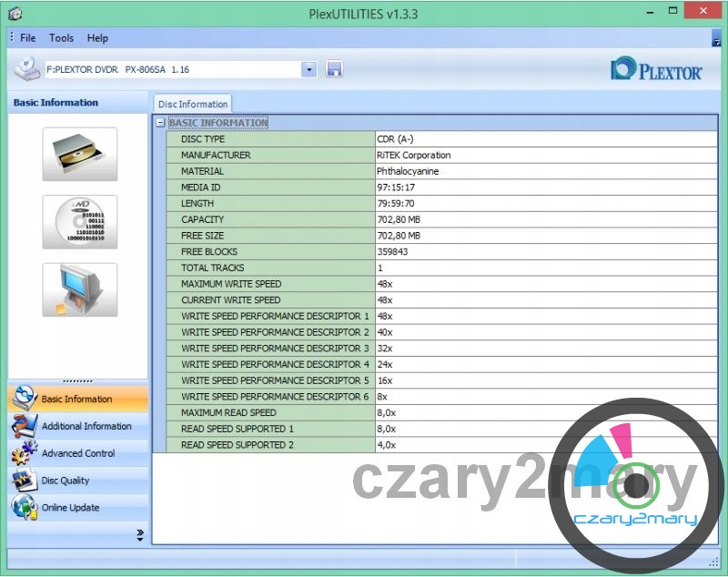The width and height of the screenshot is (728, 577).
Task: Click the Plextor logo
Action: coord(656,70)
